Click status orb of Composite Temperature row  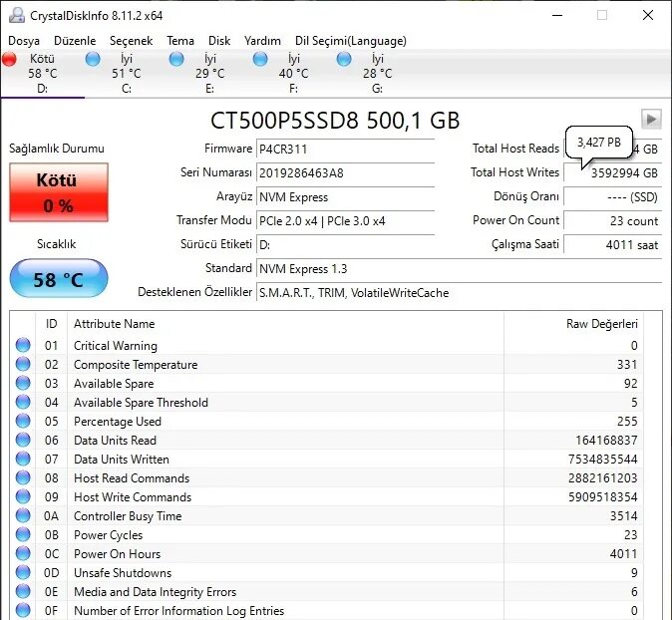(23, 364)
